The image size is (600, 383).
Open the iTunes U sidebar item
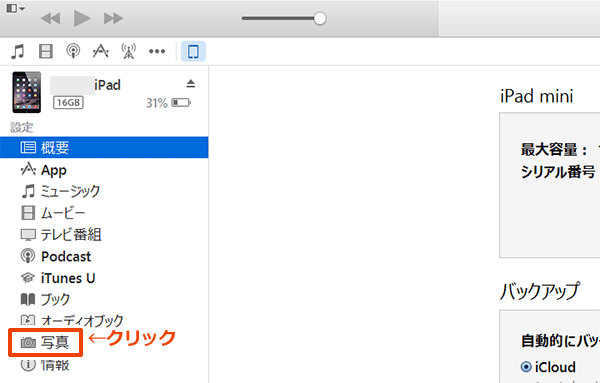104,278
